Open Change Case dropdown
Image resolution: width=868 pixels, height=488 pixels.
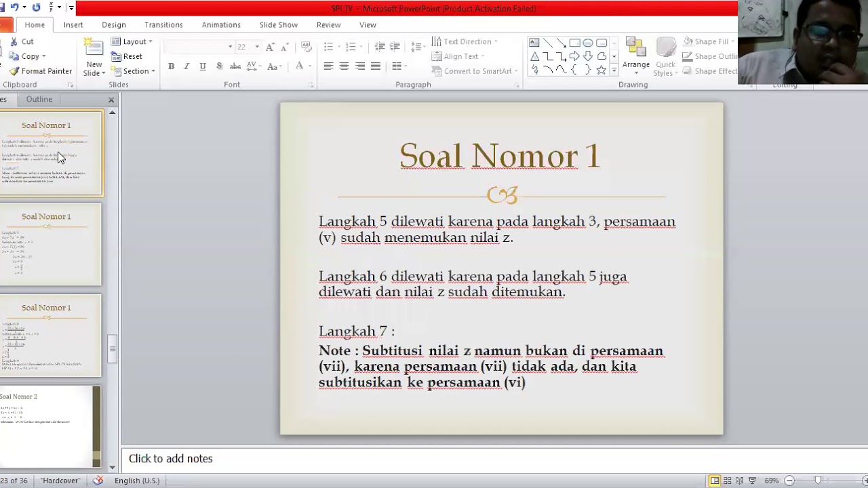275,66
